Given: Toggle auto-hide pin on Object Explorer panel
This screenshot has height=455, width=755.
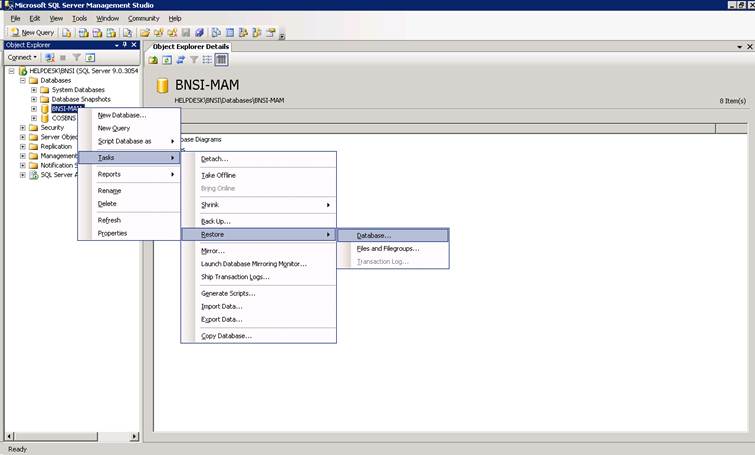Looking at the screenshot, I should coord(125,45).
